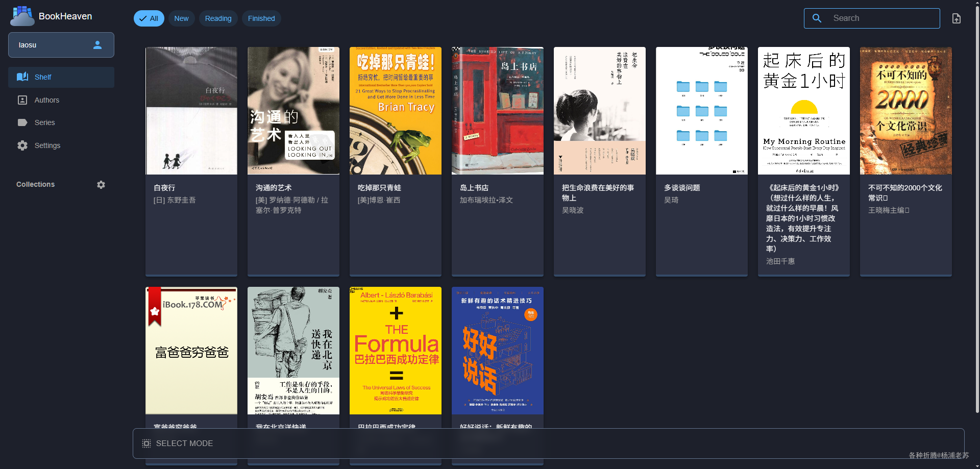Click the Collections heading text

pyautogui.click(x=35, y=184)
